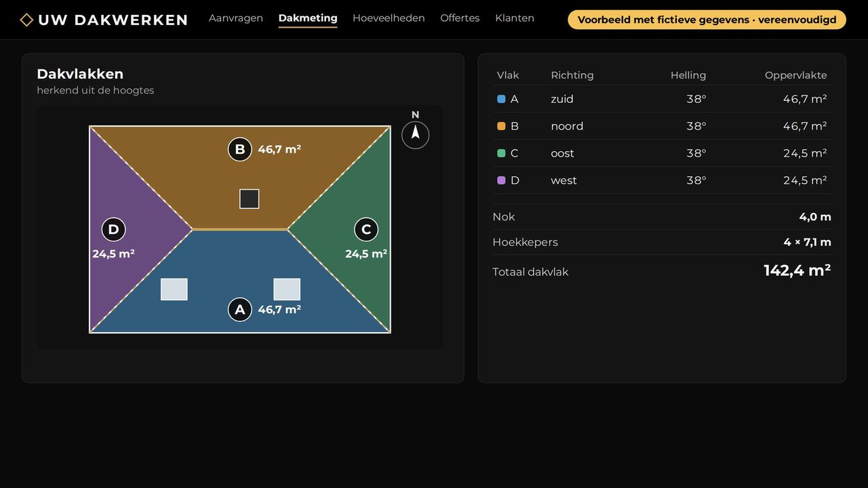The width and height of the screenshot is (868, 488).
Task: Click the orange swatch for Vlak B
Action: [501, 126]
